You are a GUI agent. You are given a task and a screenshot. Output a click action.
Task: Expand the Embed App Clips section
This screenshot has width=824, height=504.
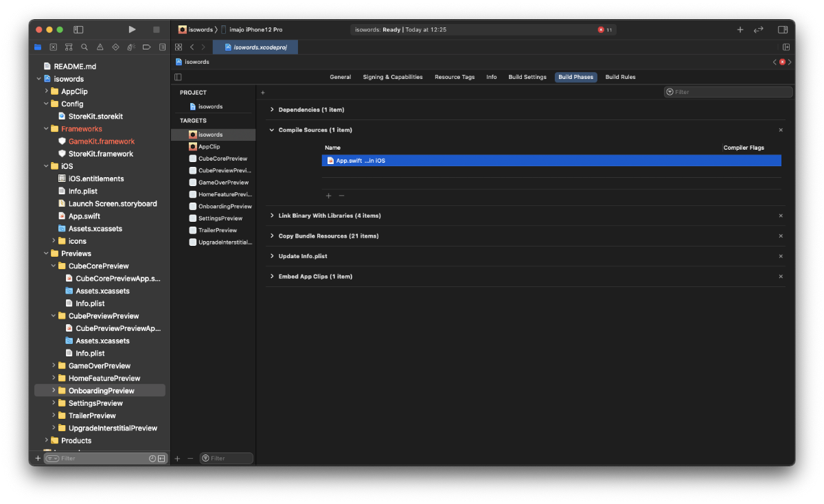pos(272,276)
